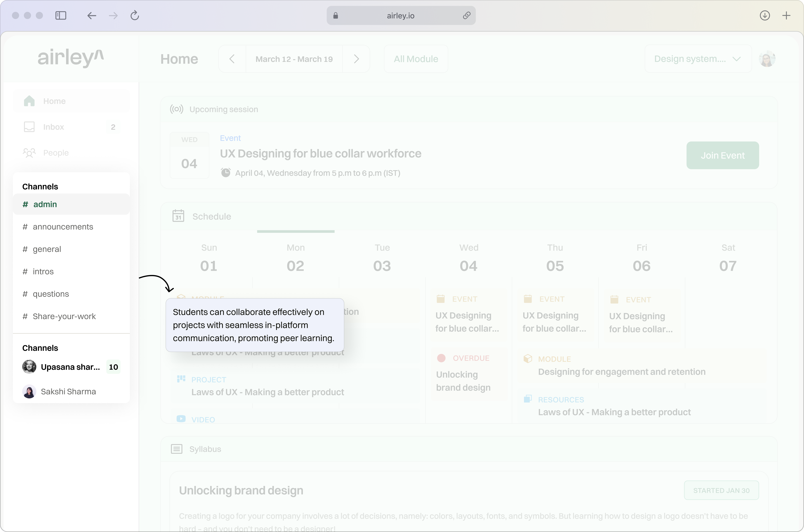Click the Project board icon

coord(181,379)
